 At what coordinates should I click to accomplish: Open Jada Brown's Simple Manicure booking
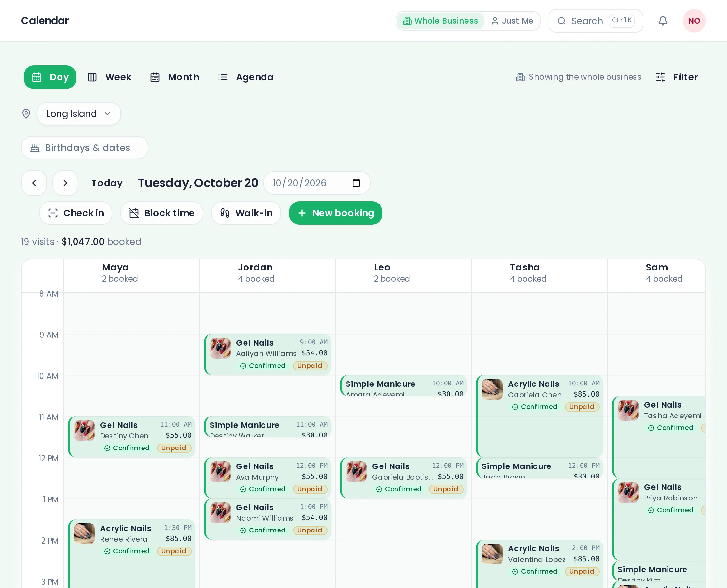tap(540, 468)
